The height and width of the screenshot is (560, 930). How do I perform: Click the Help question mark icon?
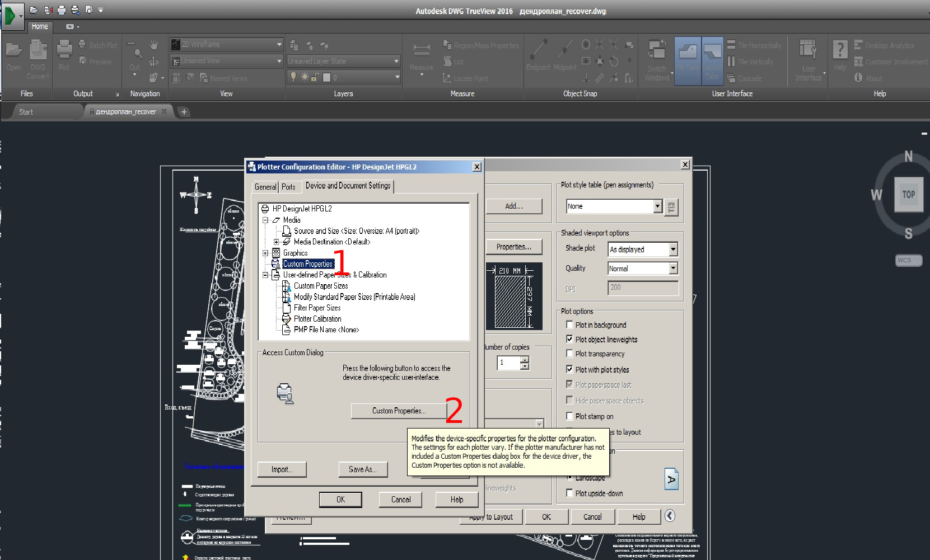click(840, 55)
